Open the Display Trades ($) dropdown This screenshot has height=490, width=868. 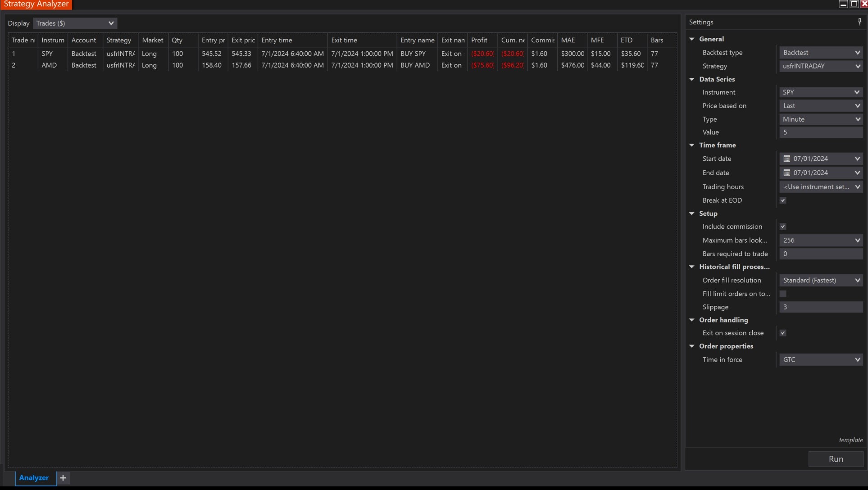(x=75, y=23)
